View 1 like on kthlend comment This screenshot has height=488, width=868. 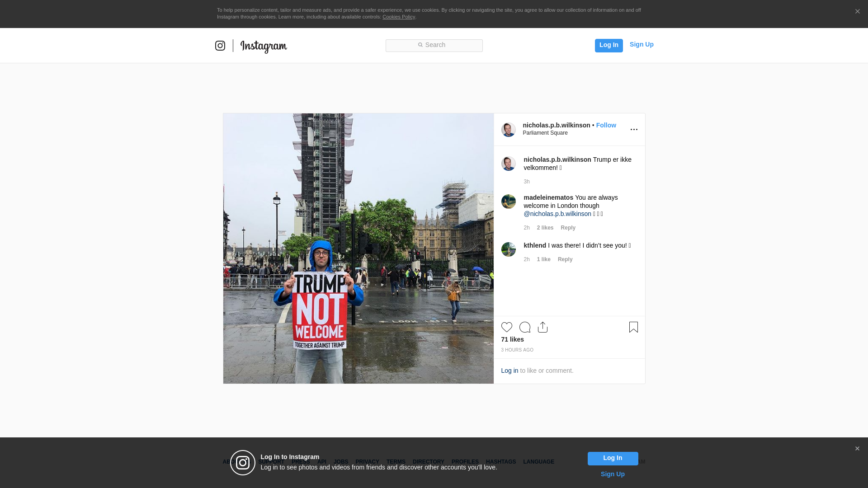[x=543, y=259]
